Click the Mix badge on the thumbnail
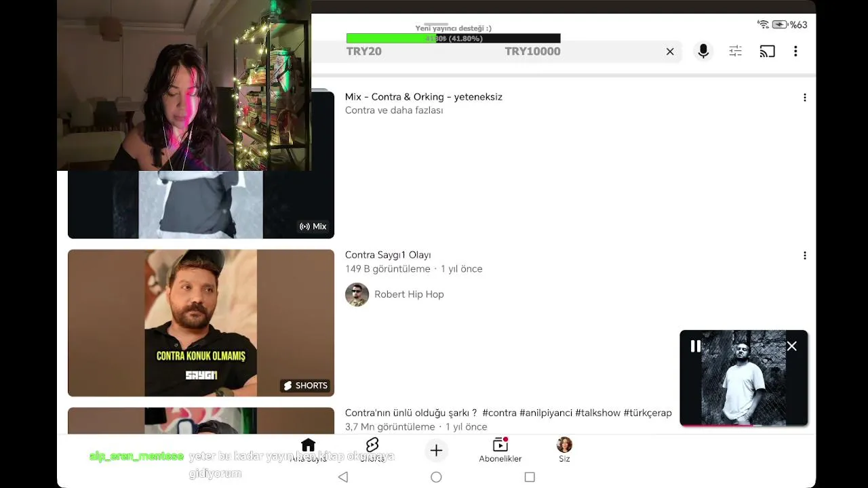 (x=313, y=226)
